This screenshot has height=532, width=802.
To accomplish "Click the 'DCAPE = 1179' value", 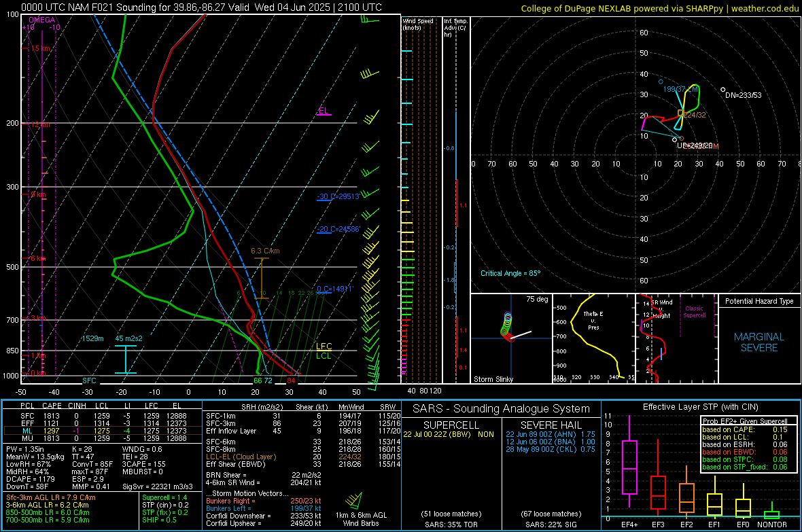I will coord(30,479).
